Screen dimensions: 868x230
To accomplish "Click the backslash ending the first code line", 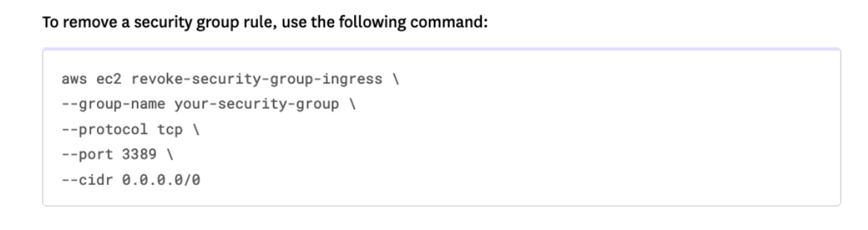I will (x=395, y=79).
